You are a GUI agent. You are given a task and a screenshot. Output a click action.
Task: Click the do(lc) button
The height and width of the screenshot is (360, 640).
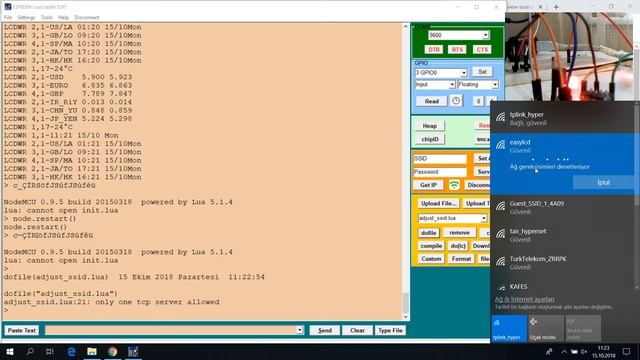pyautogui.click(x=458, y=246)
